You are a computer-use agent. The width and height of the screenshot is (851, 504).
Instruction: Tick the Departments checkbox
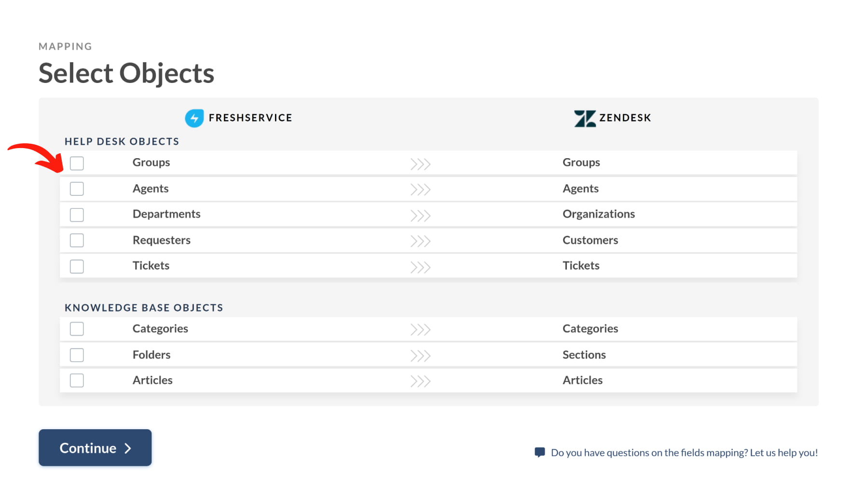[x=77, y=215]
